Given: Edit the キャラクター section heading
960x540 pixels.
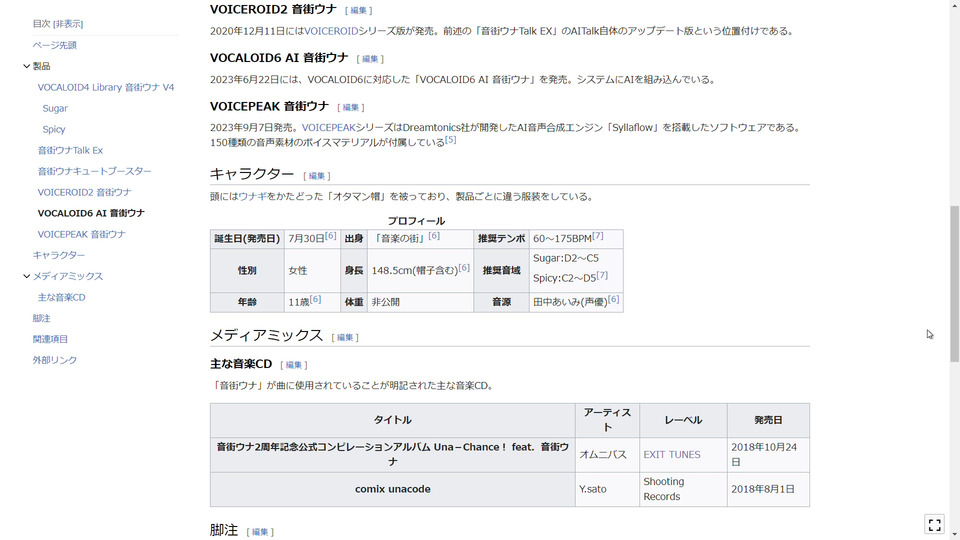Looking at the screenshot, I should [x=317, y=176].
